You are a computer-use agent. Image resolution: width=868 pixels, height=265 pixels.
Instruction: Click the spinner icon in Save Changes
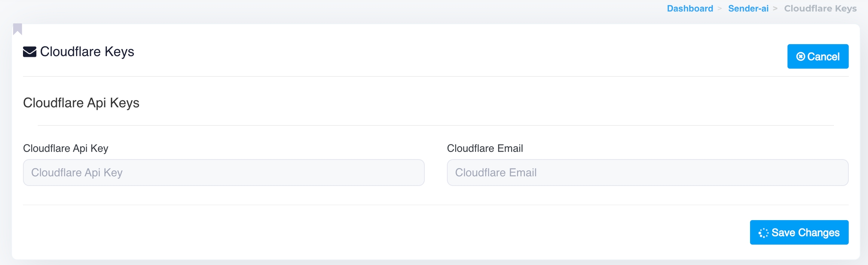tap(763, 233)
